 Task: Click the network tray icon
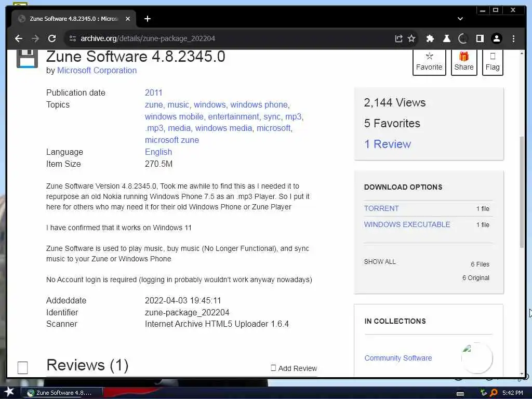[484, 393]
